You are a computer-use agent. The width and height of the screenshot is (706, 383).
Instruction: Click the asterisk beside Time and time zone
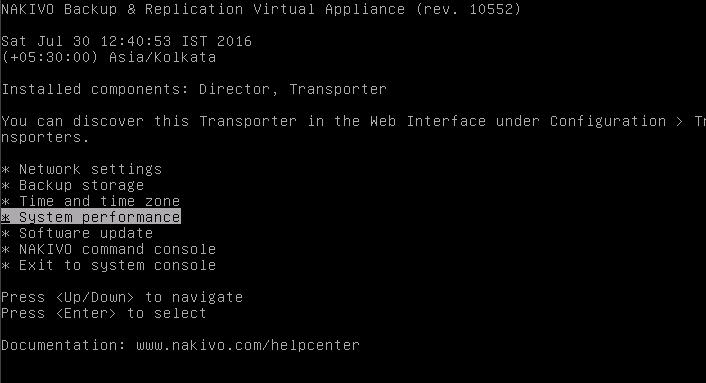point(5,202)
